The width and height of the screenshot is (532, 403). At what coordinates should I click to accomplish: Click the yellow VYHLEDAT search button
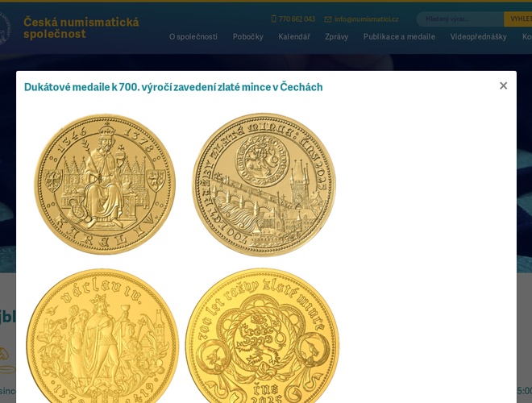click(518, 19)
